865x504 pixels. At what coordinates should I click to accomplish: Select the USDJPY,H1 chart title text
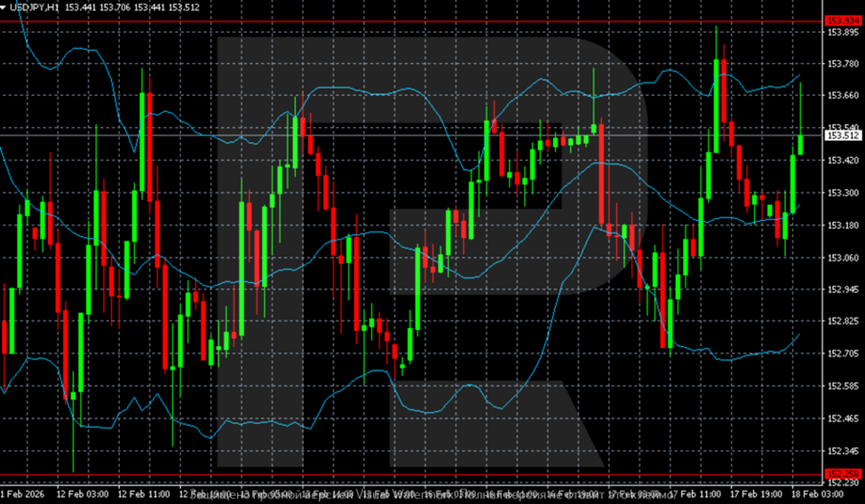point(35,8)
